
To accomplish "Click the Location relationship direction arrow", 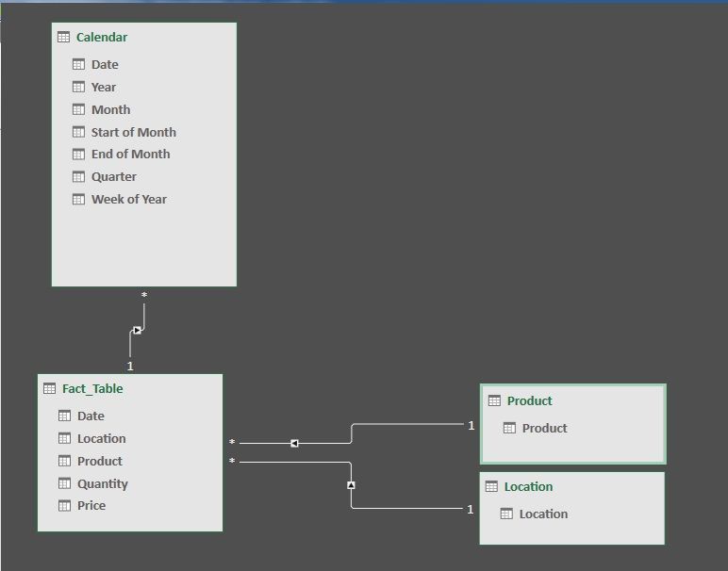I will click(351, 485).
